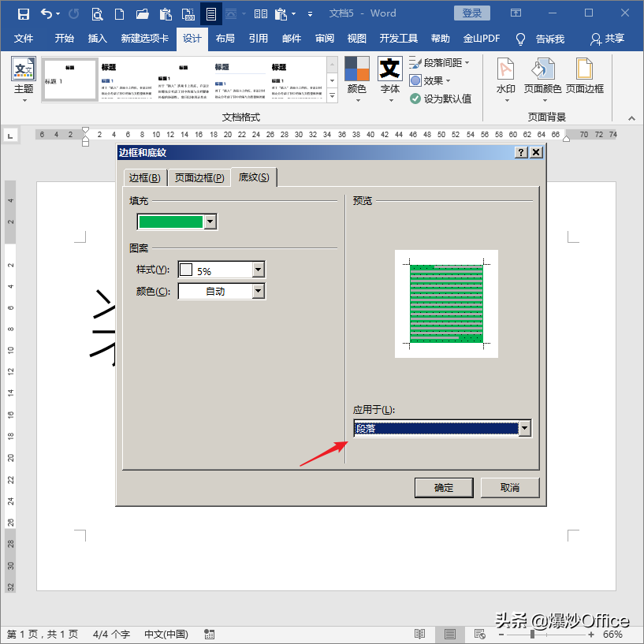
Task: Switch to Read Mode view in status bar
Action: coord(420,635)
